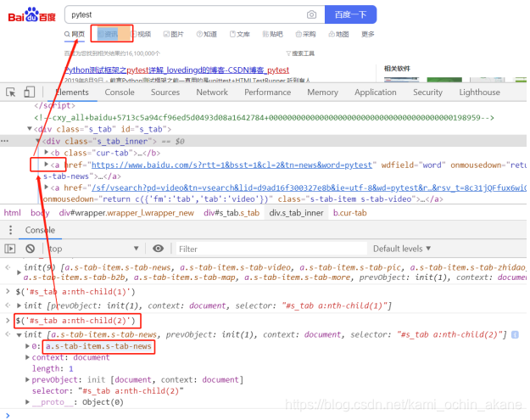Switch to Application DevTools tab
530x420 pixels.
(x=375, y=92)
